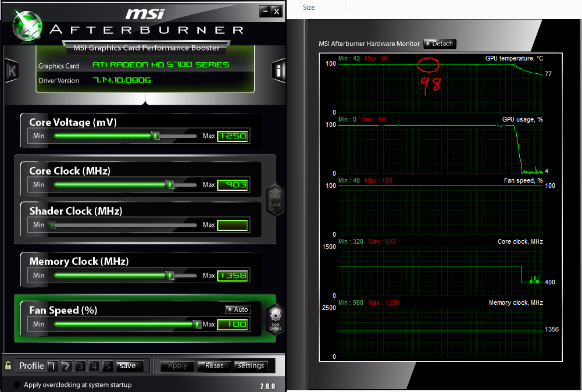Unlock profiles with the padlock icon

tap(8, 365)
